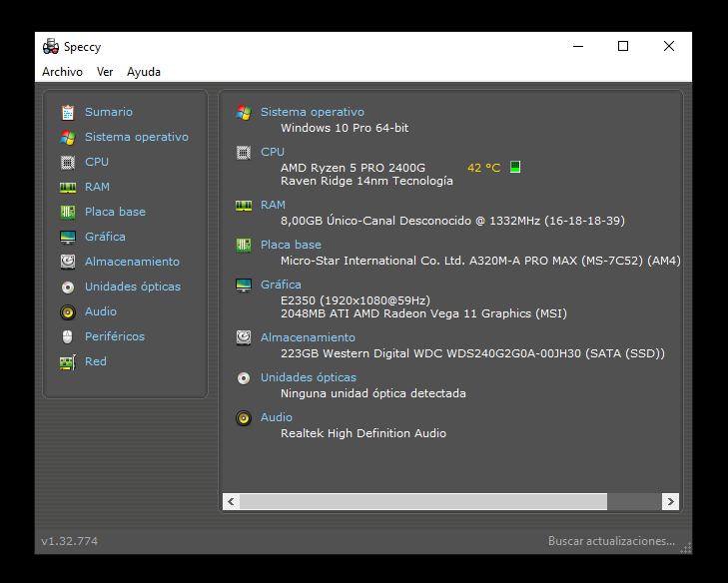Click the 8,00GB Único-Canal RAM details line
Viewport: 728px width, 583px height.
[452, 221]
